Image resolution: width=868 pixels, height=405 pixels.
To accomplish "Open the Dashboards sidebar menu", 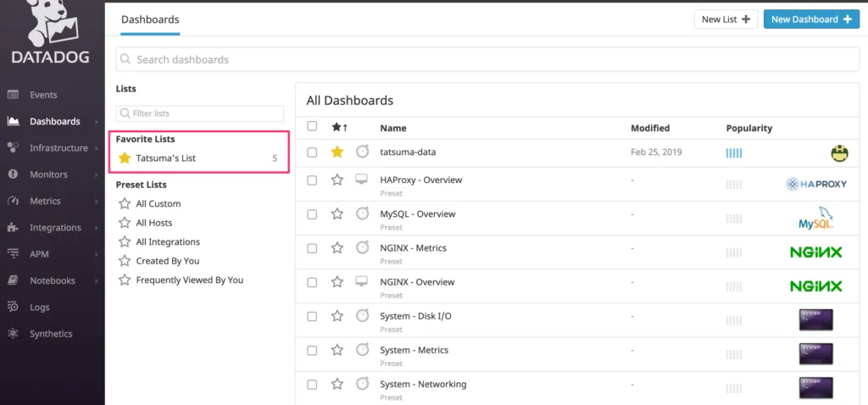I will [55, 121].
